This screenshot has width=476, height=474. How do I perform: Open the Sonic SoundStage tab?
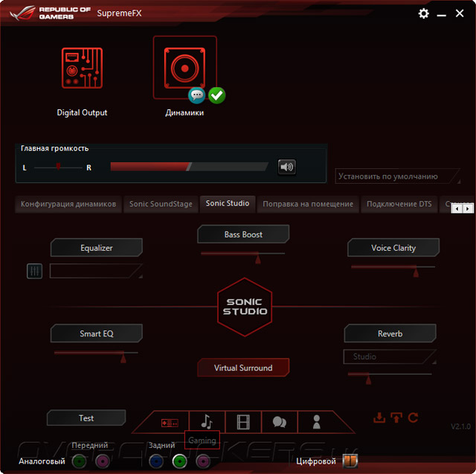pyautogui.click(x=161, y=204)
